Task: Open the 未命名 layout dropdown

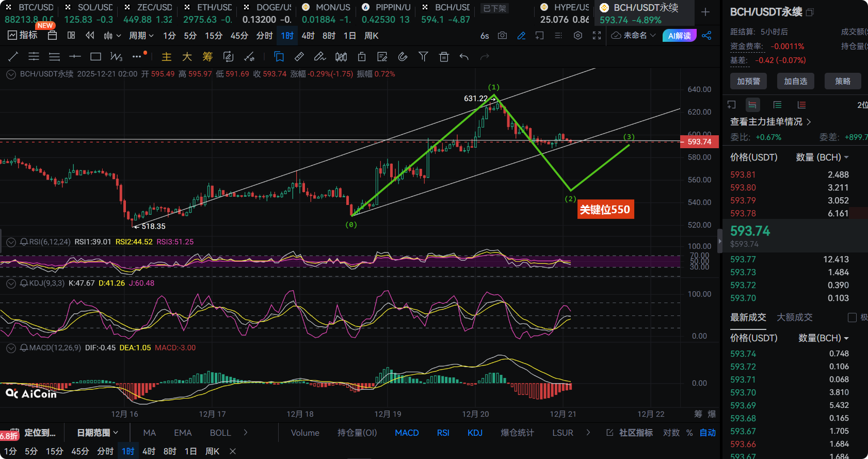Action: (634, 36)
